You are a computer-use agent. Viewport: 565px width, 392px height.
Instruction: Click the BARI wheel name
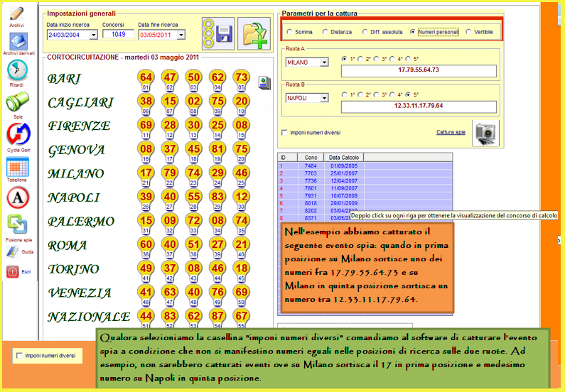tap(64, 78)
